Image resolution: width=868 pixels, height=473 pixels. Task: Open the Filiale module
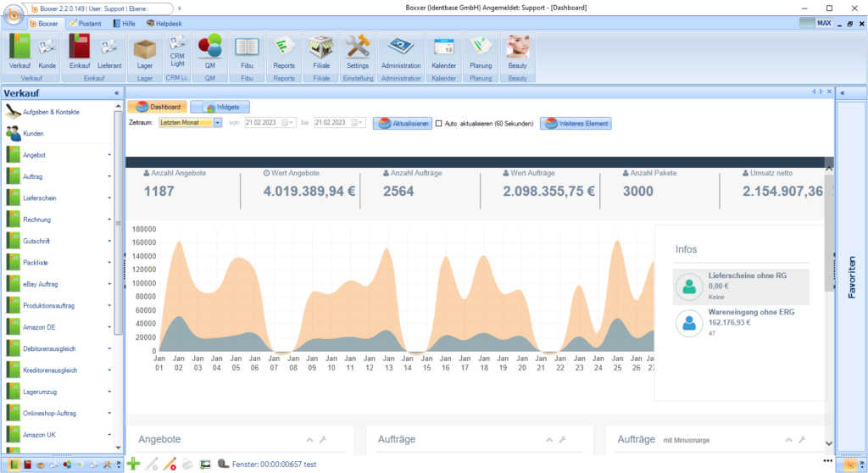point(321,52)
